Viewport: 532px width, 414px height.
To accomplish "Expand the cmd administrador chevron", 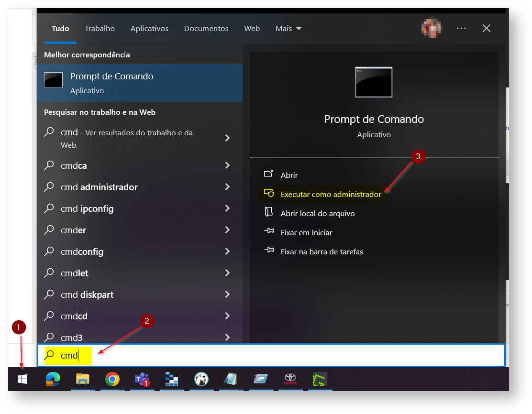I will pyautogui.click(x=227, y=187).
